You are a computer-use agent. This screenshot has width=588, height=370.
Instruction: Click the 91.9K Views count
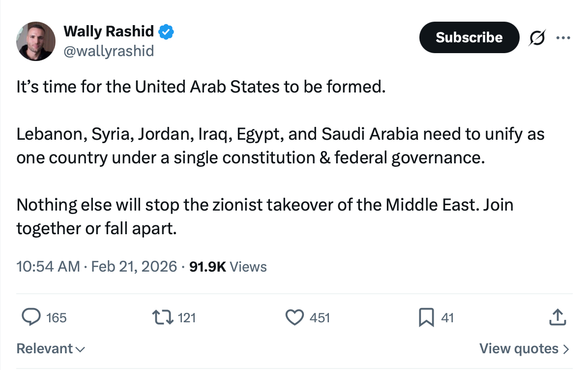click(228, 267)
